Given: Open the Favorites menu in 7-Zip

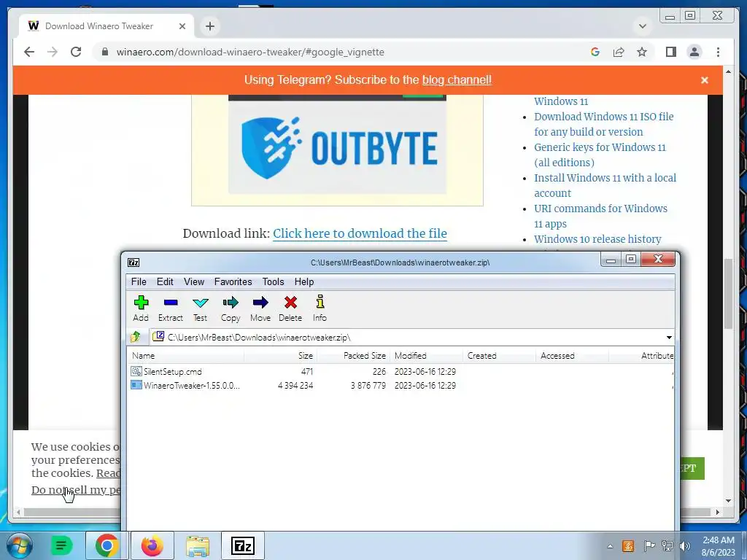Looking at the screenshot, I should coord(233,282).
